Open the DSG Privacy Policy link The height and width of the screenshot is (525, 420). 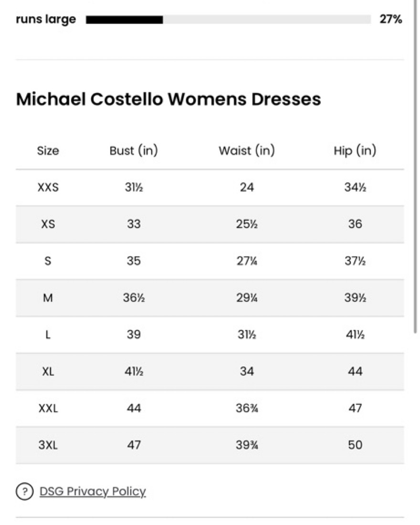(x=93, y=492)
